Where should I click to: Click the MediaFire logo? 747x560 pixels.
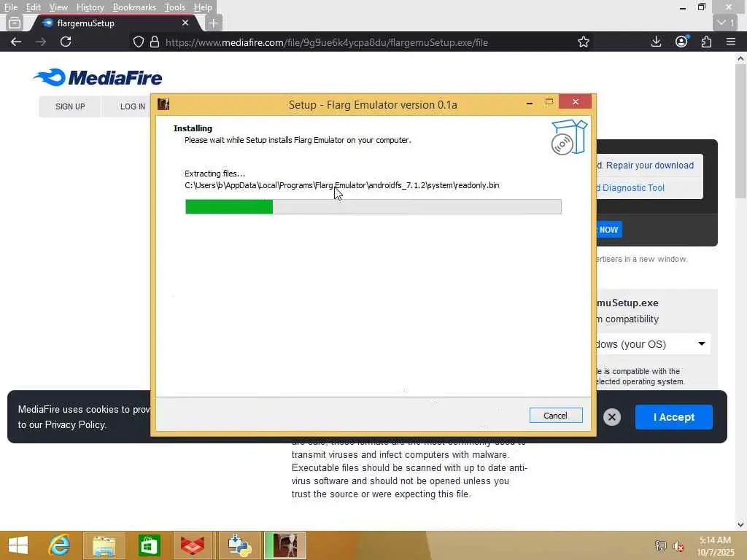click(98, 77)
